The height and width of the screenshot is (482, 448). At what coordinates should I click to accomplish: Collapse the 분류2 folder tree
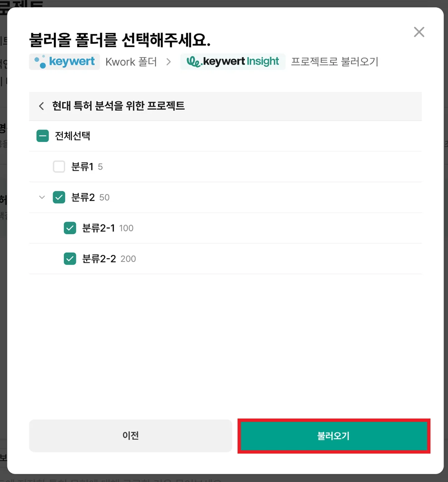[42, 197]
